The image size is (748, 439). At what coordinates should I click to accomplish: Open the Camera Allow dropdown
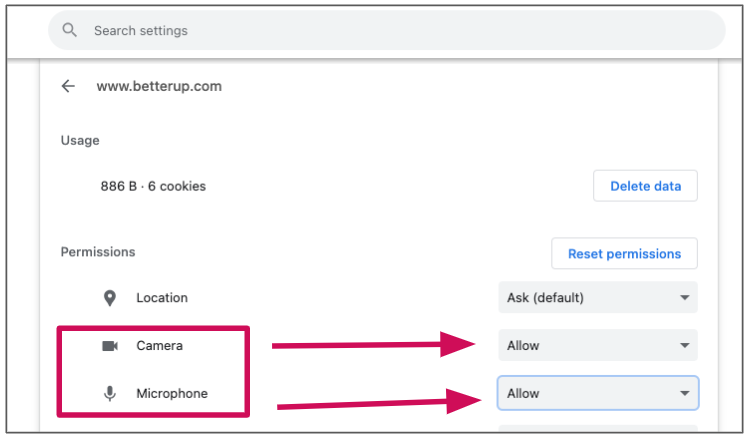(x=598, y=345)
